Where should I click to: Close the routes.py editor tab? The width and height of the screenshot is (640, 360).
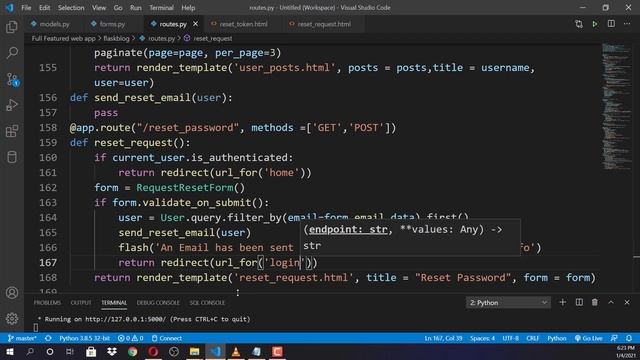click(x=196, y=24)
